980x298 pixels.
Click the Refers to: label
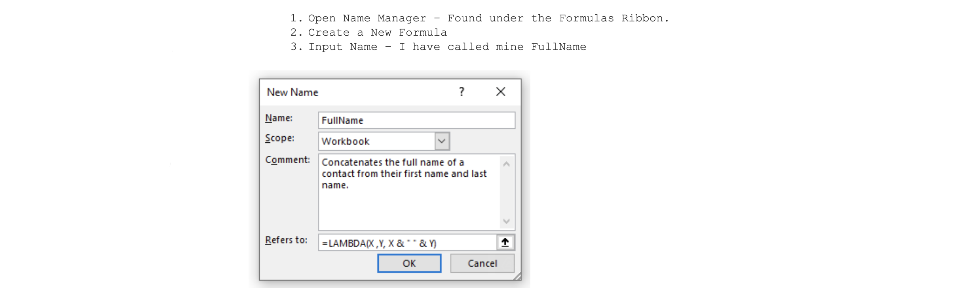(x=286, y=240)
